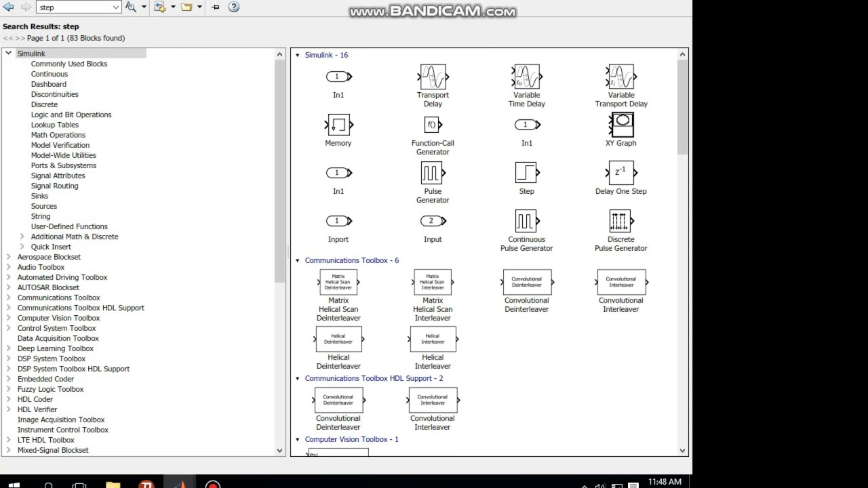The height and width of the screenshot is (488, 868).
Task: Expand the Aerospace Blockset node
Action: (x=8, y=257)
